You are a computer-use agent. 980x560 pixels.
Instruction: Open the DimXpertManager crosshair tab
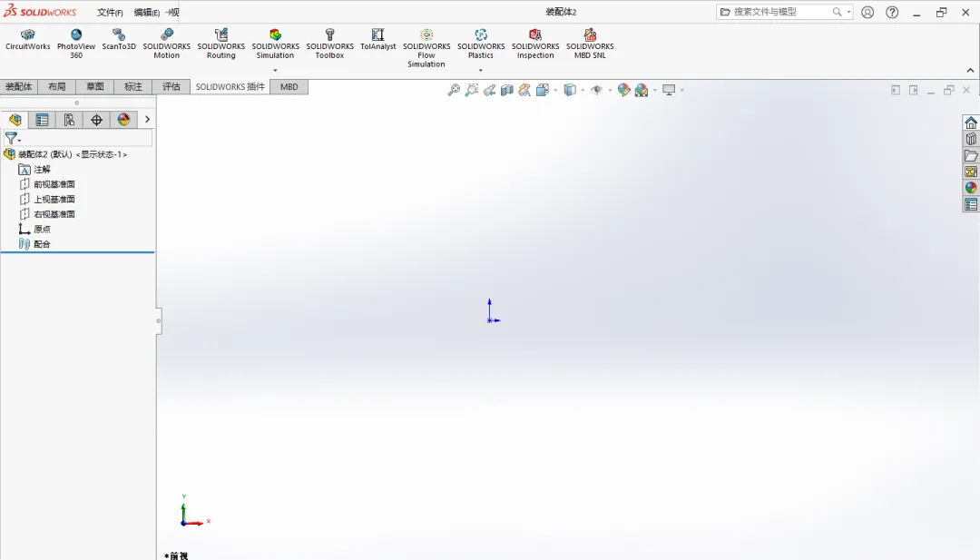coord(96,120)
